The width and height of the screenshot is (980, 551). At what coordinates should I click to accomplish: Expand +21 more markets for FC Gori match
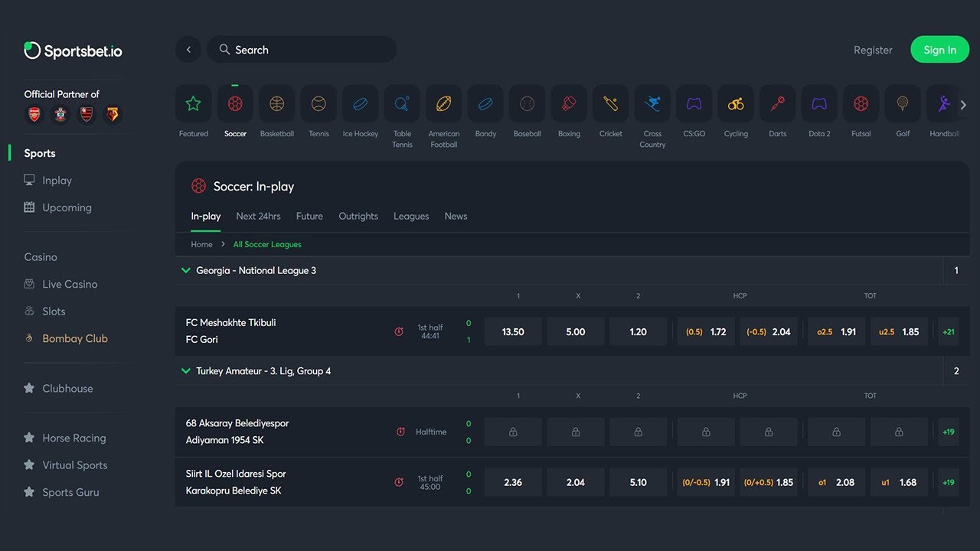click(949, 332)
